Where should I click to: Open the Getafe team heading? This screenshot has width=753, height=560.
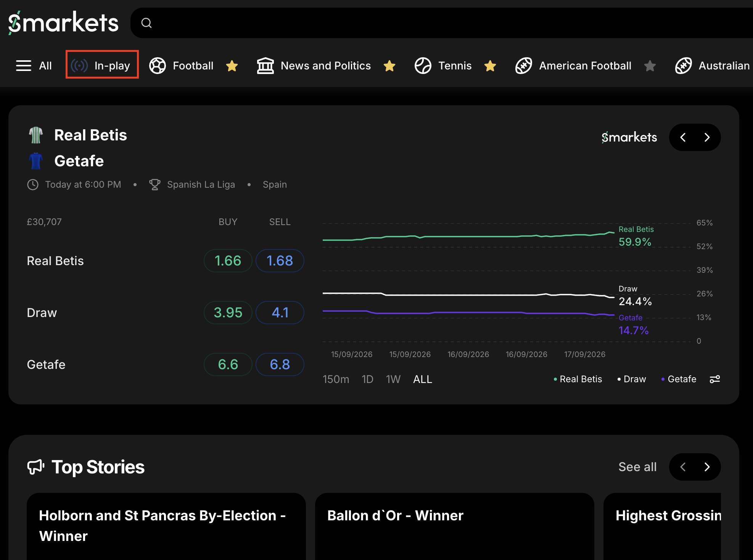click(x=79, y=161)
